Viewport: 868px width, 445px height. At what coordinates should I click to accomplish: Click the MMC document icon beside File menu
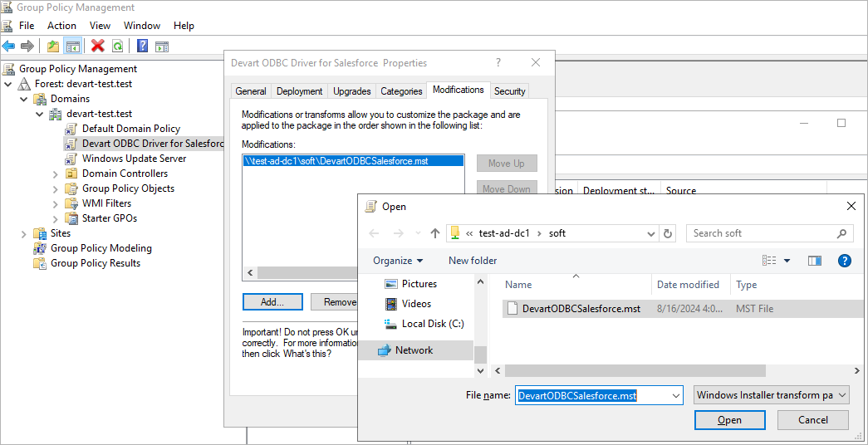tap(7, 26)
